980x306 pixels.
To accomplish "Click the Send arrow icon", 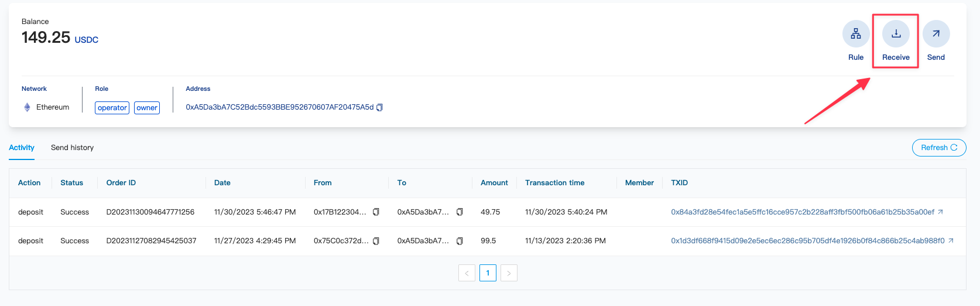I will tap(936, 34).
